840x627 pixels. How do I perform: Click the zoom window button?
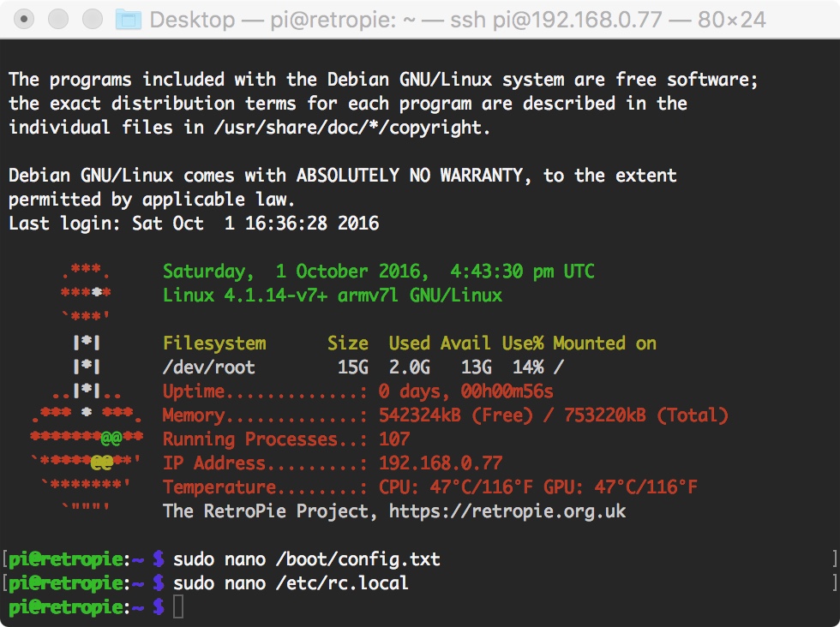coord(93,20)
